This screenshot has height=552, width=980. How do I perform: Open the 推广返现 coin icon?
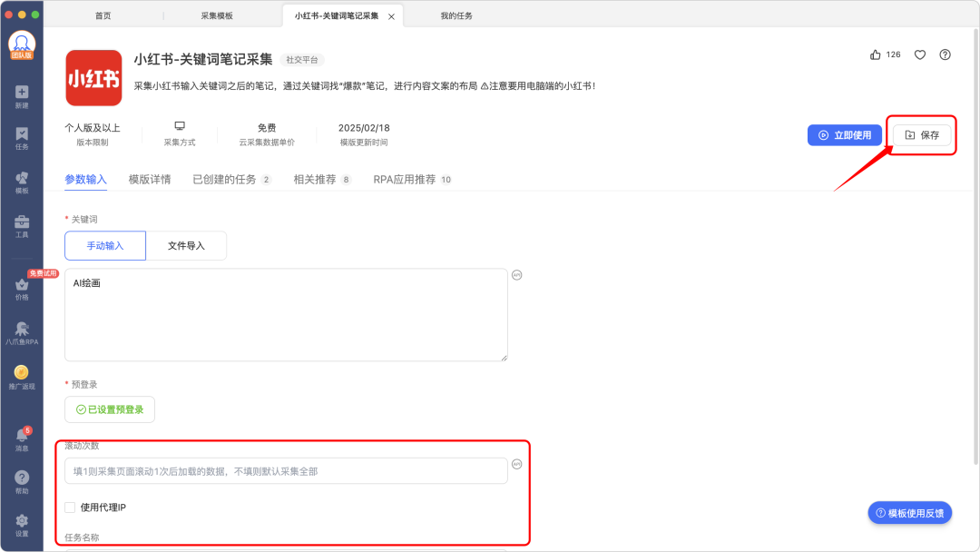[22, 378]
